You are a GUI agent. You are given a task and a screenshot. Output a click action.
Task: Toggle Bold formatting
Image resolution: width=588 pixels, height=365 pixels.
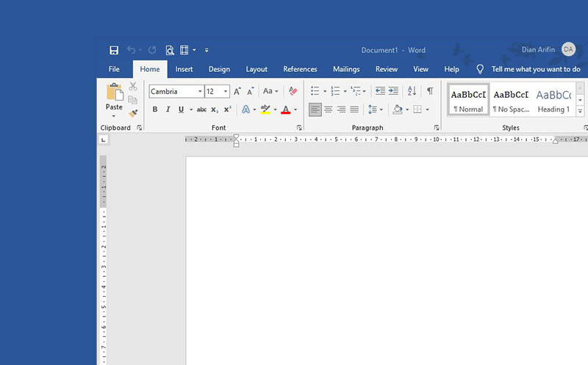click(155, 109)
